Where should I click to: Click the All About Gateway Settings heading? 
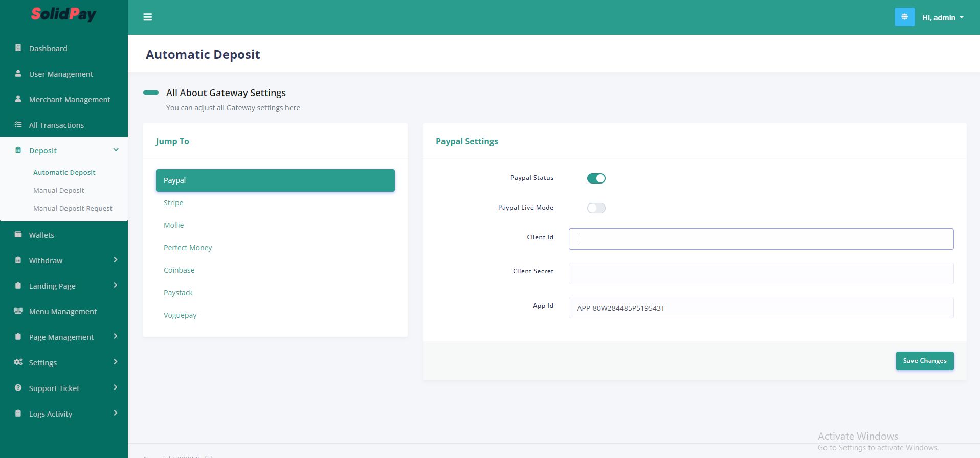226,93
